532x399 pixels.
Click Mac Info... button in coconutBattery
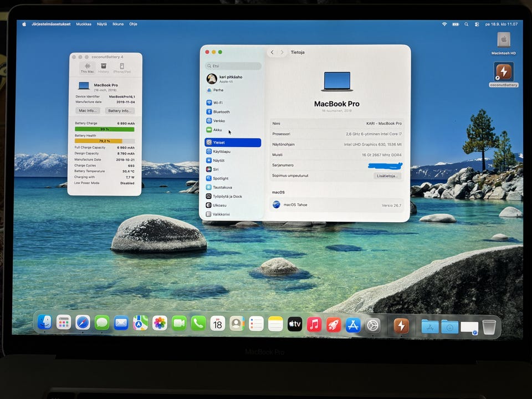click(x=88, y=111)
